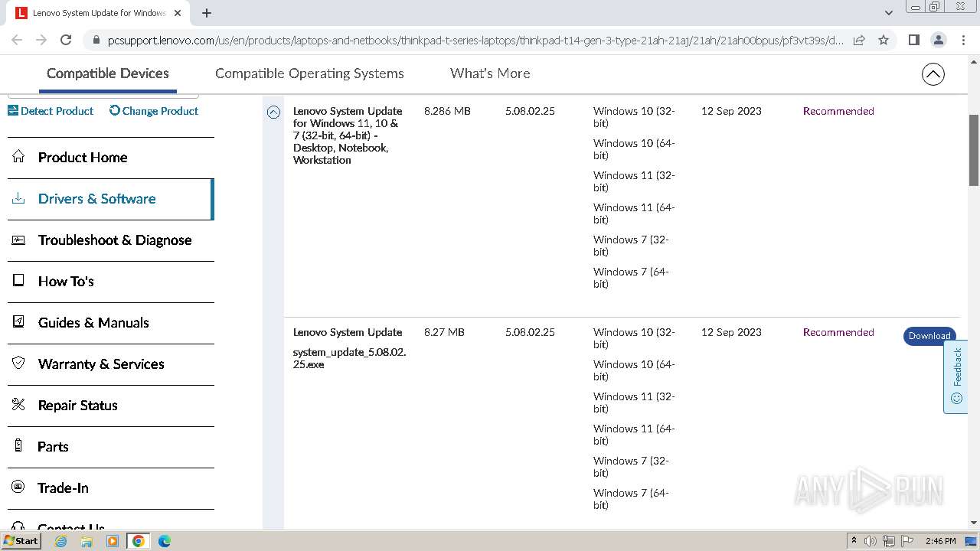This screenshot has width=980, height=551.
Task: Open Chrome profile menu
Action: 939,40
